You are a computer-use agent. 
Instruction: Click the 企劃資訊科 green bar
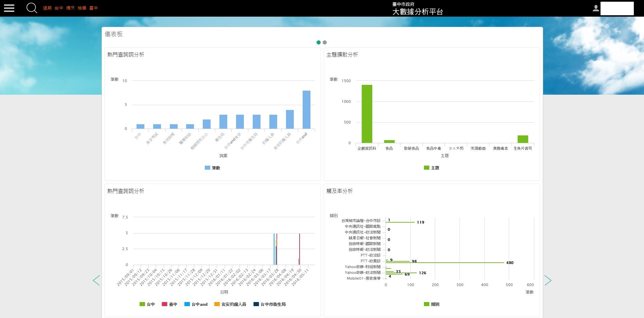pos(367,114)
